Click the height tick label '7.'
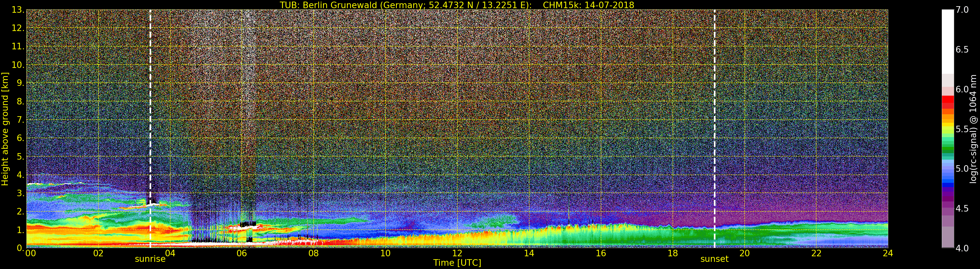This screenshot has height=269, width=980. pyautogui.click(x=21, y=120)
